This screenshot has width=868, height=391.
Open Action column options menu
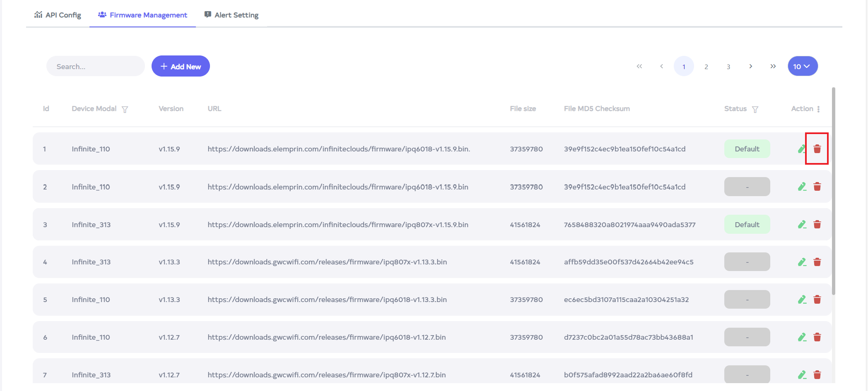coord(818,109)
